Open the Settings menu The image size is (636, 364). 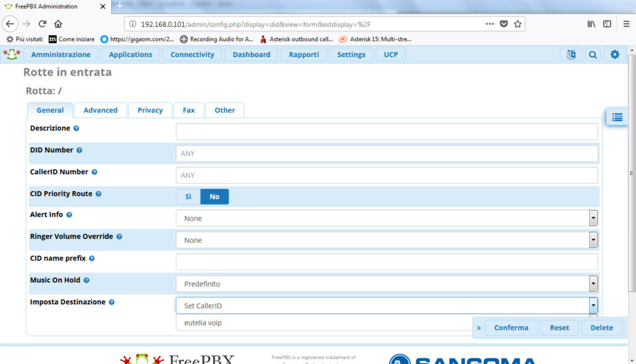352,55
